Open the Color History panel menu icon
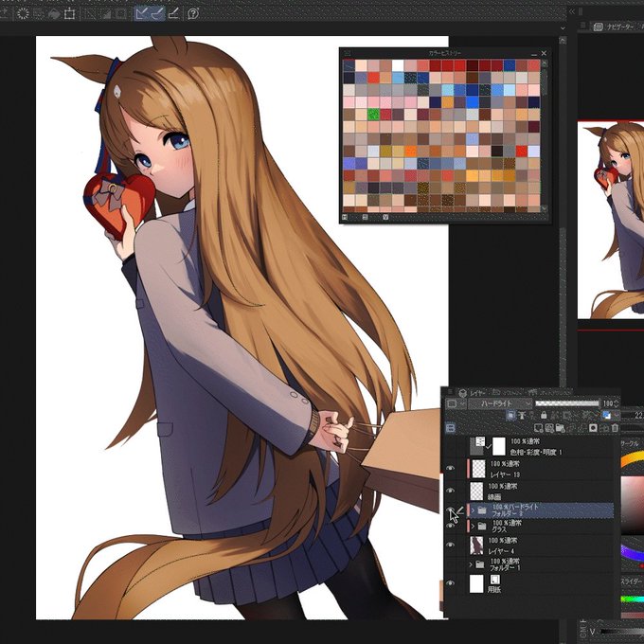 click(348, 53)
